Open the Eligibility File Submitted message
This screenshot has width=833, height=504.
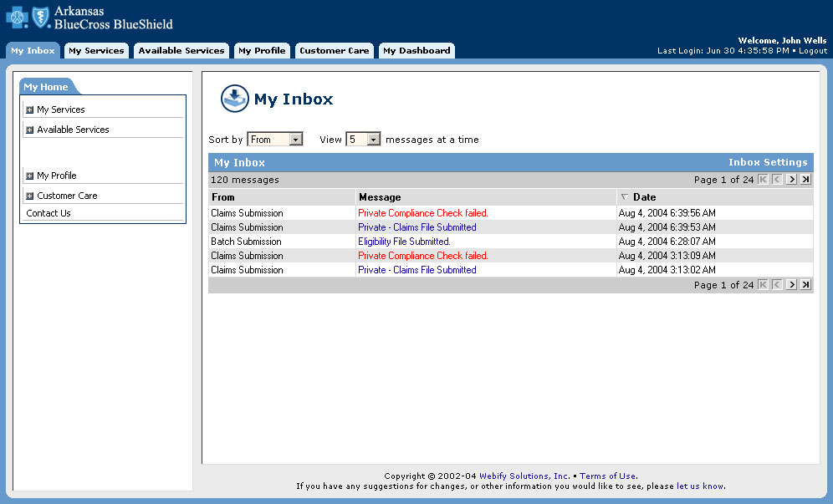coord(404,242)
